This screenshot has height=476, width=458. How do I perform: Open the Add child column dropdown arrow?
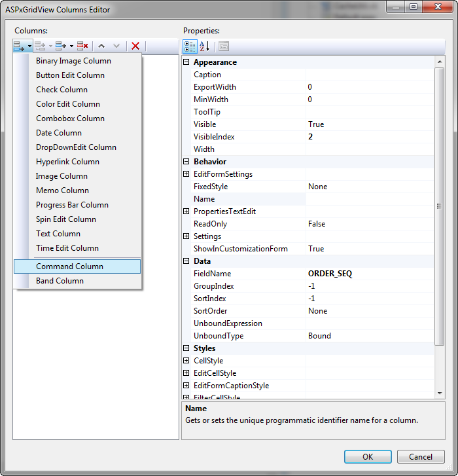point(71,46)
